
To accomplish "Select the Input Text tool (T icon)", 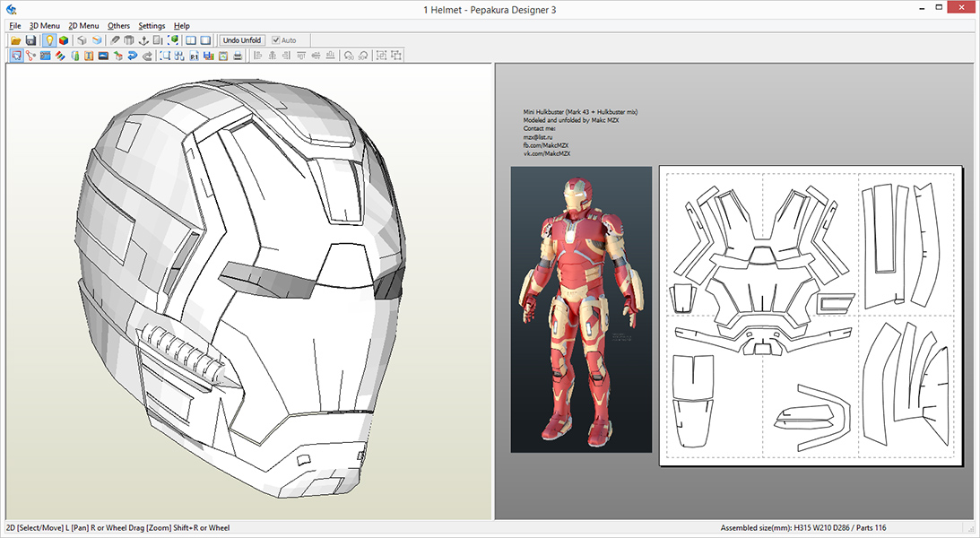I will point(89,56).
